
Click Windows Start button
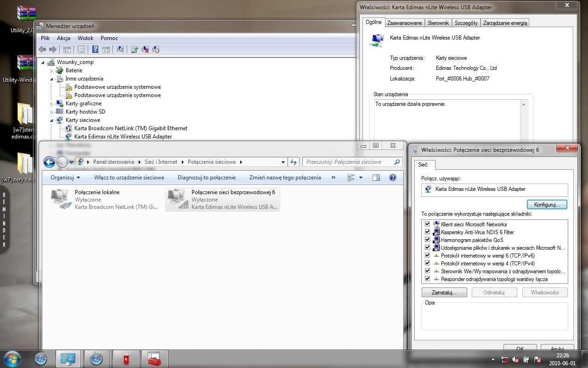[12, 358]
